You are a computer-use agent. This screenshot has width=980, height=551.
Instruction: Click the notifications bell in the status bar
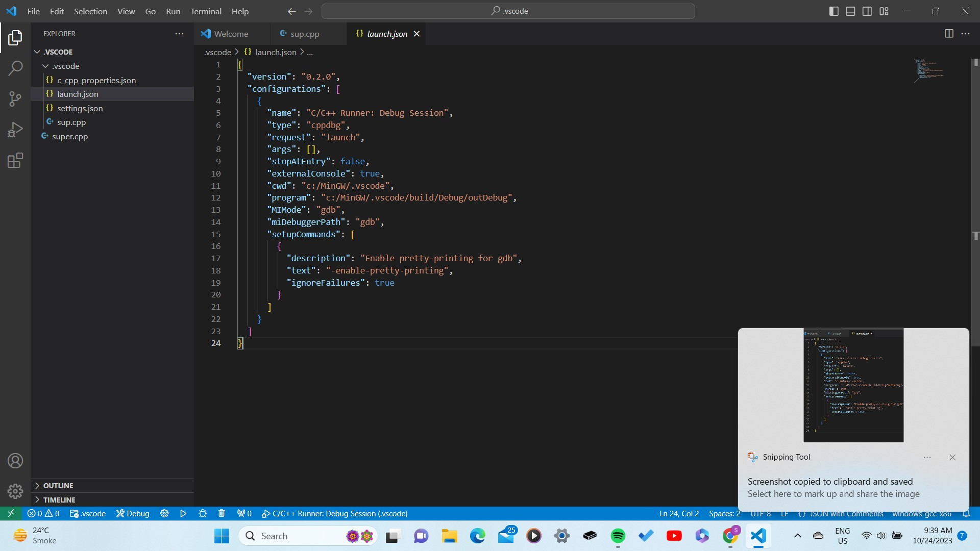click(967, 514)
